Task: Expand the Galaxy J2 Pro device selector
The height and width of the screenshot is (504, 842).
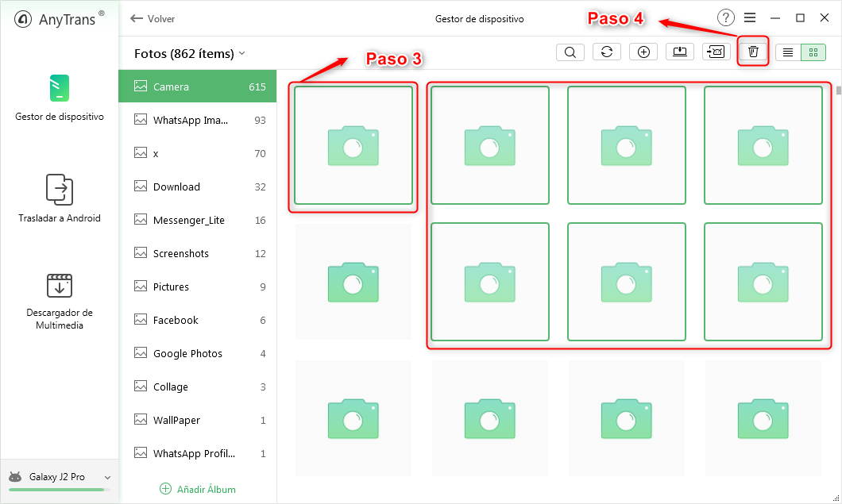Action: (x=110, y=476)
